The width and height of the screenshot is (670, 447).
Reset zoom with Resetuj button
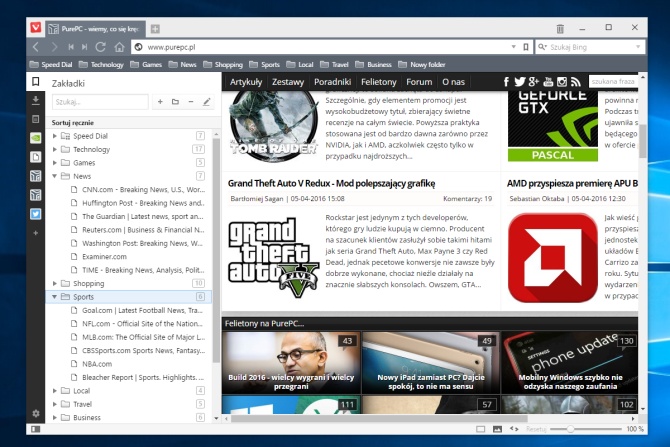(536, 429)
